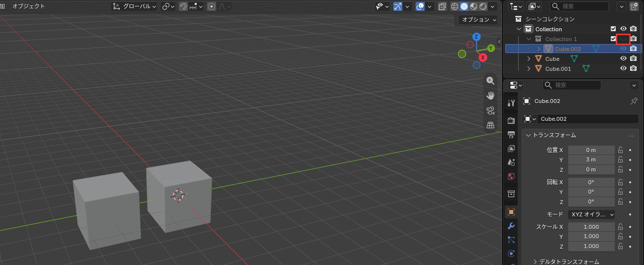Toggle X-ray icon in viewport header
This screenshot has width=644, height=265.
point(442,6)
